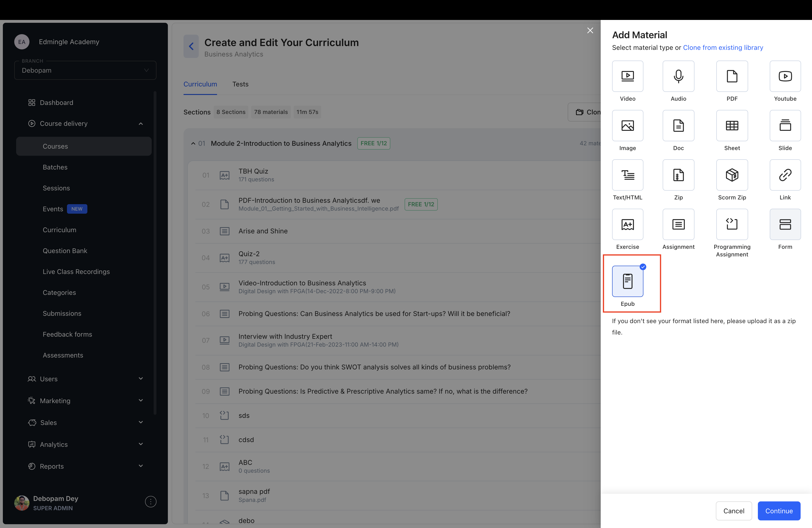Select the Programming Assignment material type
The image size is (812, 528).
click(x=732, y=224)
